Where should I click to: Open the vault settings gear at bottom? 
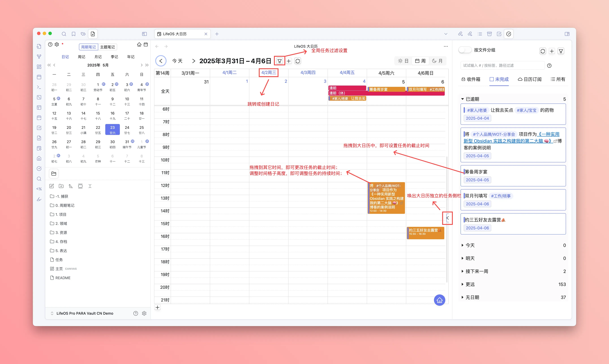click(144, 313)
